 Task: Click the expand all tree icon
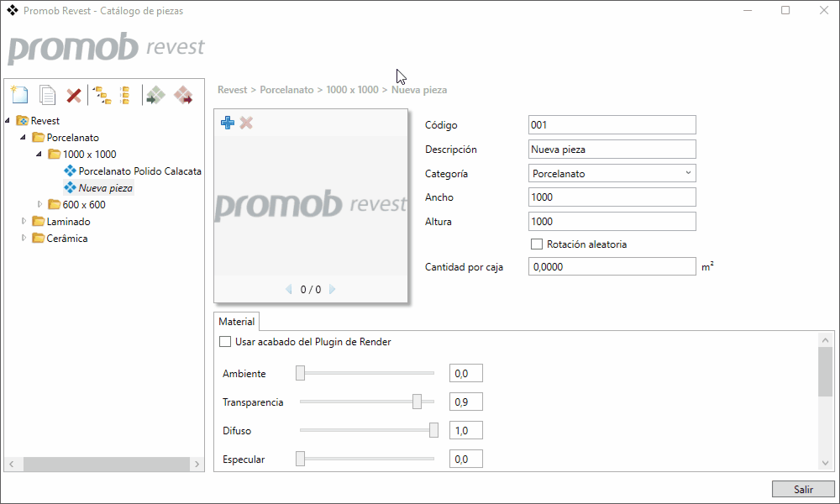[x=102, y=95]
